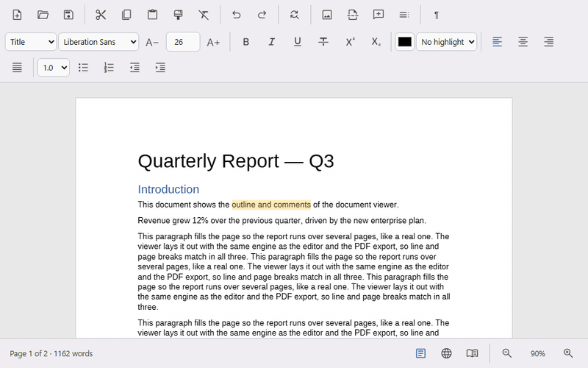Click the Quarterly Report — Q3 title
The image size is (588, 368).
point(236,161)
